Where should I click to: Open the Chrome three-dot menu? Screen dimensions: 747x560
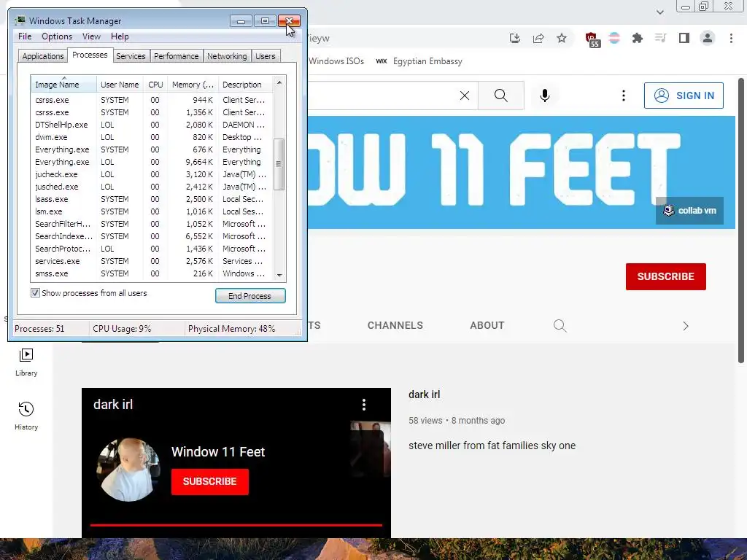(x=731, y=38)
